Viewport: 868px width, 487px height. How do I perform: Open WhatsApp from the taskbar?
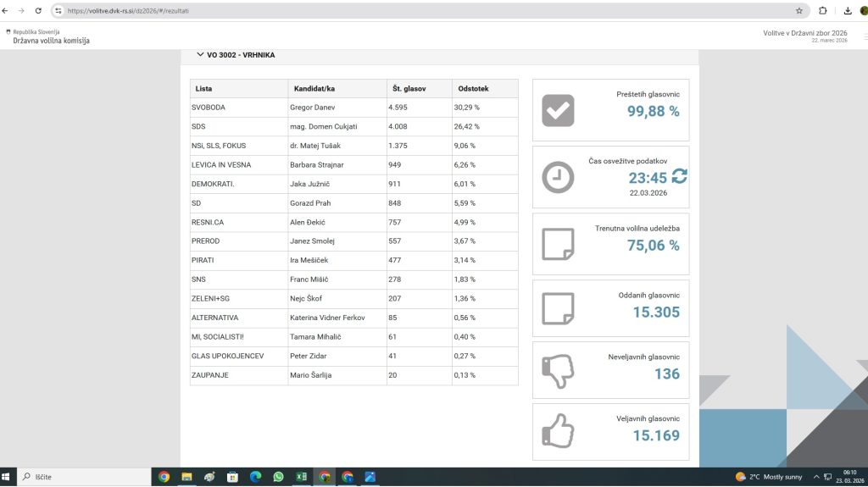coord(278,477)
